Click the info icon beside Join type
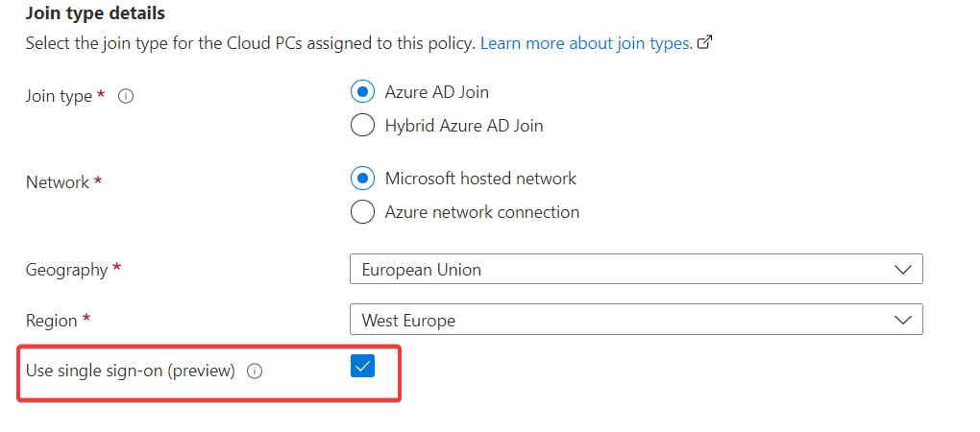 125,96
